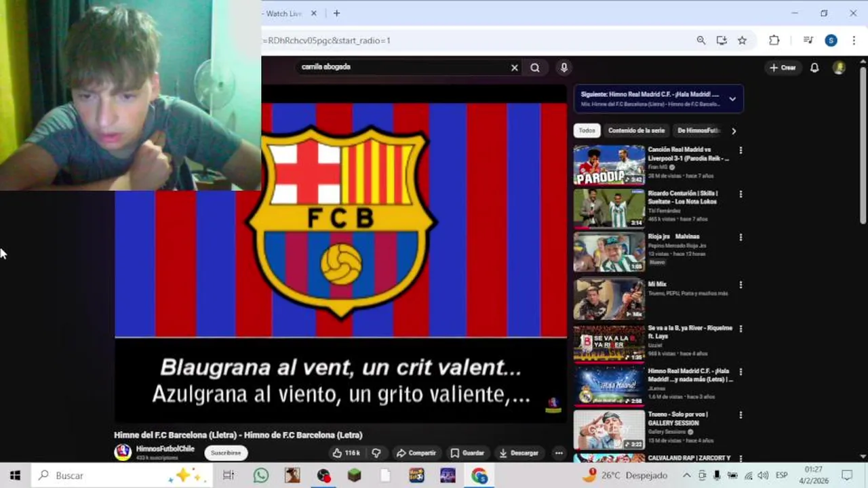The image size is (868, 488).
Task: Expand the 'Siguiente: Himno Real Madrid' playlist panel
Action: (732, 99)
